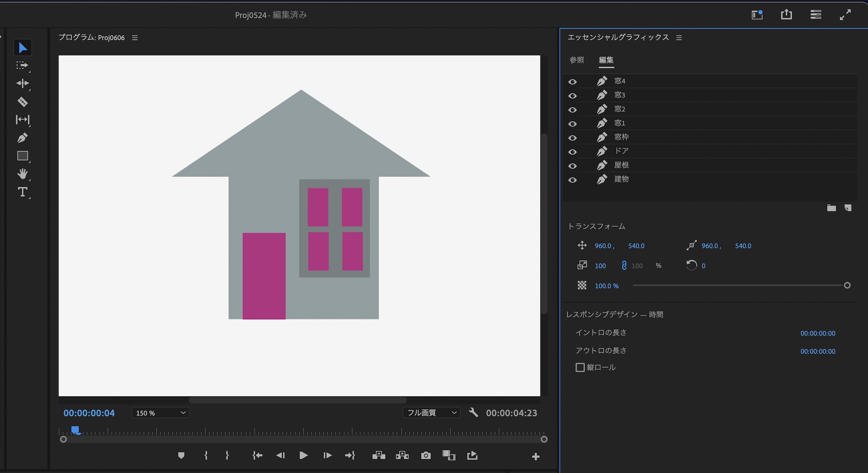The image size is (868, 473).
Task: Open the monitor Settings wrench icon
Action: [x=473, y=413]
